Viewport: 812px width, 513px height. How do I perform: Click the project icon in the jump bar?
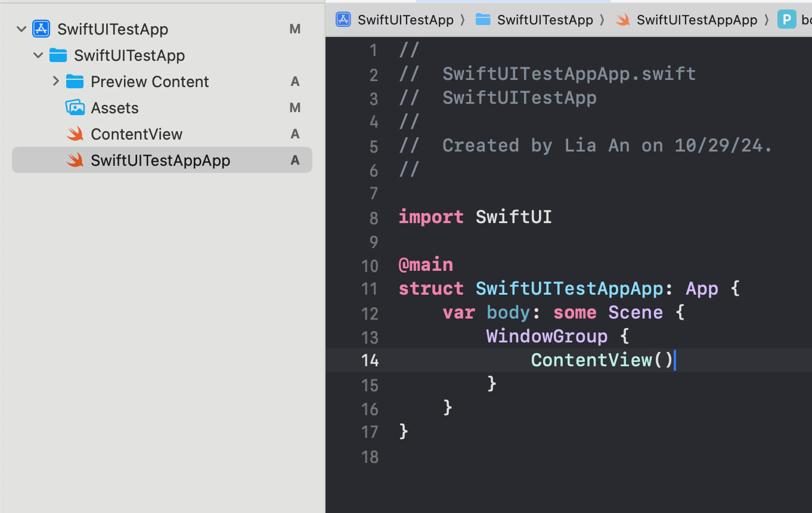coord(343,20)
